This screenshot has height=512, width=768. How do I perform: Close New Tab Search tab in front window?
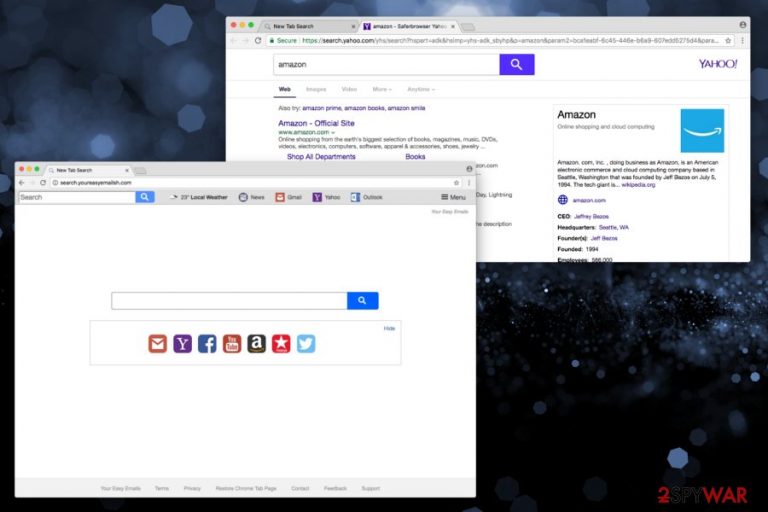pyautogui.click(x=127, y=170)
